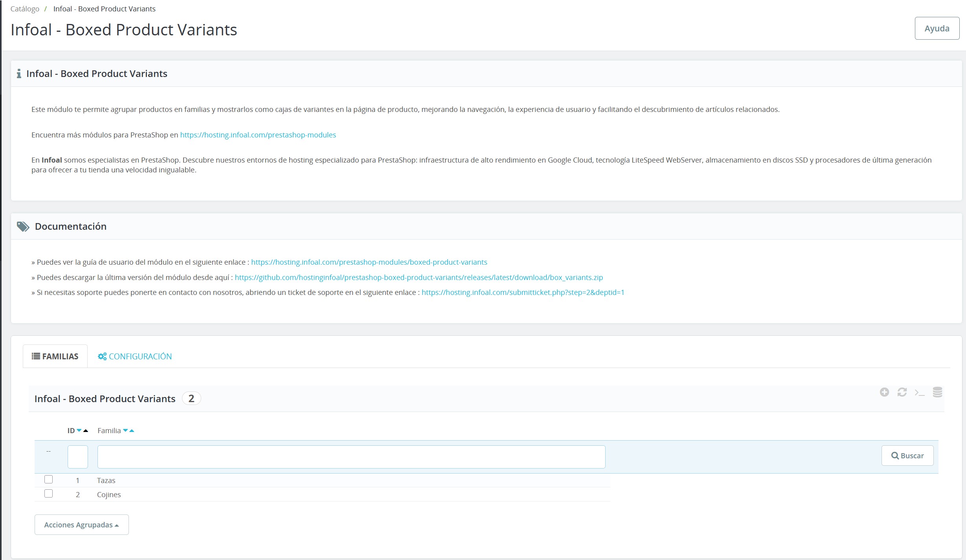Click the Cojines family name
Image resolution: width=966 pixels, height=560 pixels.
[x=109, y=494]
